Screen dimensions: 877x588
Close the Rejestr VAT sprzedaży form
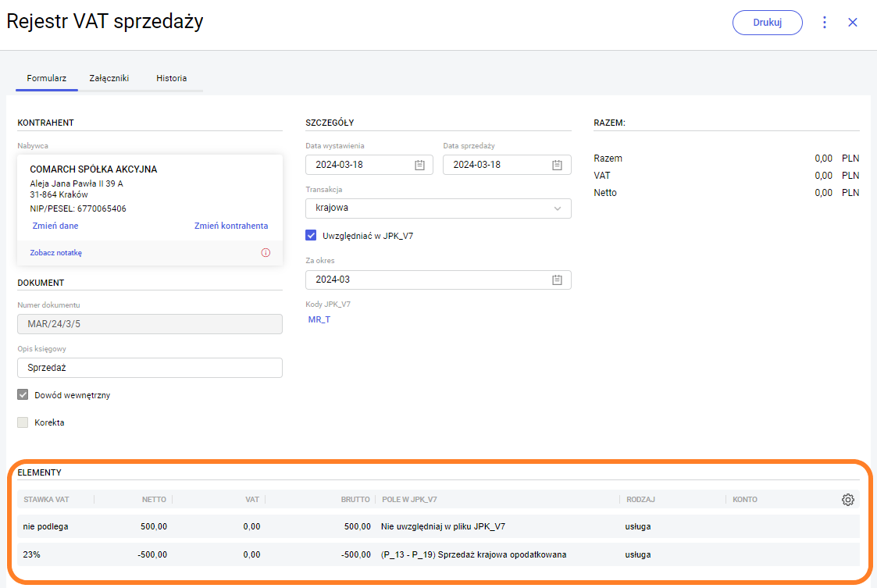pos(853,23)
